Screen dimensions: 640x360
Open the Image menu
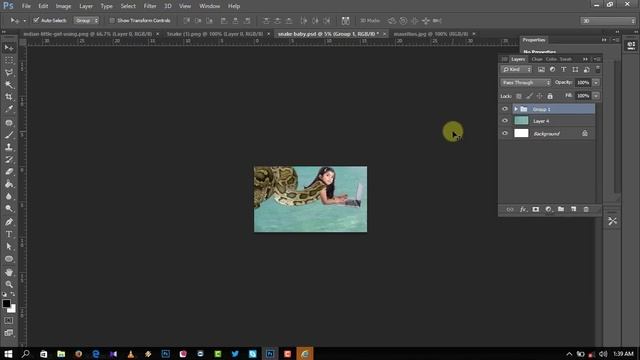click(x=63, y=6)
